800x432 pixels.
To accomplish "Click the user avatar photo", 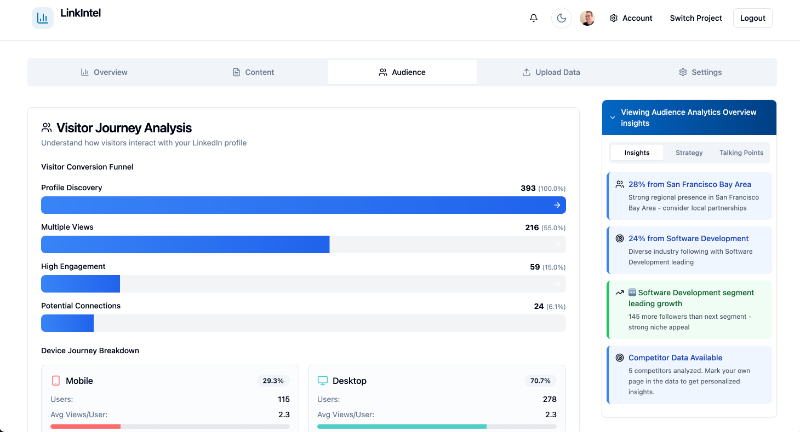I will tap(587, 18).
